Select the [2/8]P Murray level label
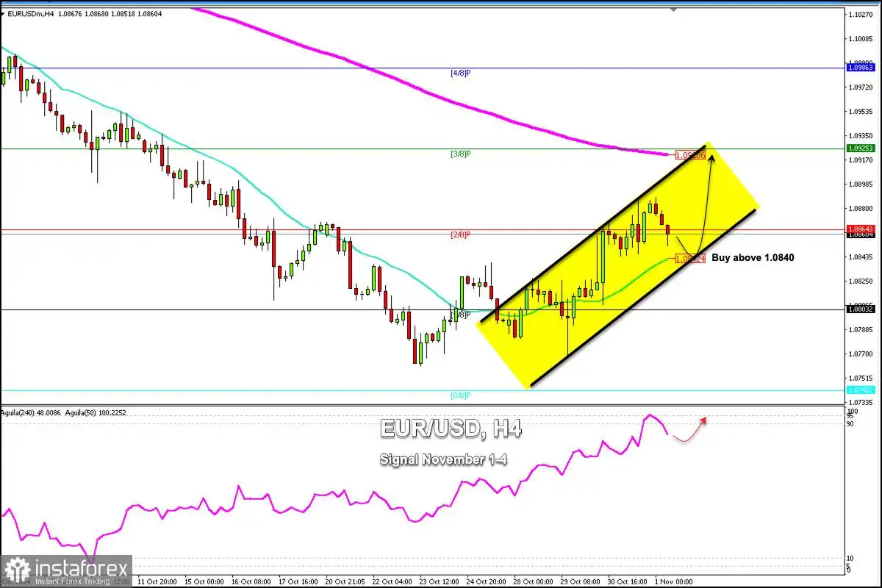Image resolution: width=882 pixels, height=588 pixels. 460,234
